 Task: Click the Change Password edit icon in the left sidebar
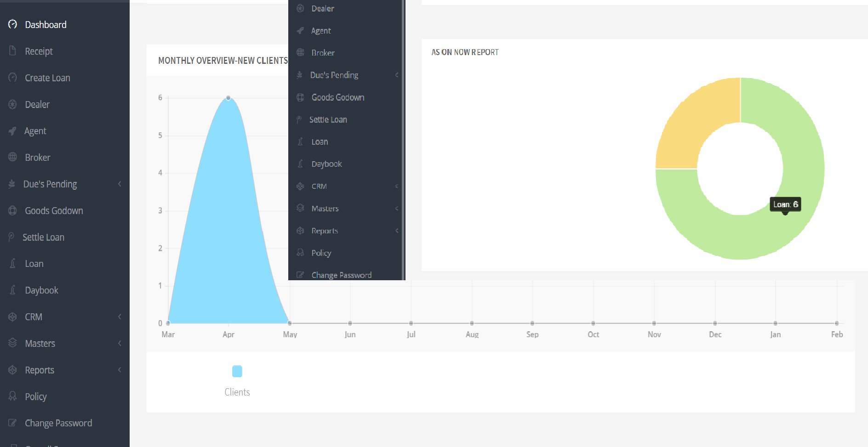tap(13, 423)
